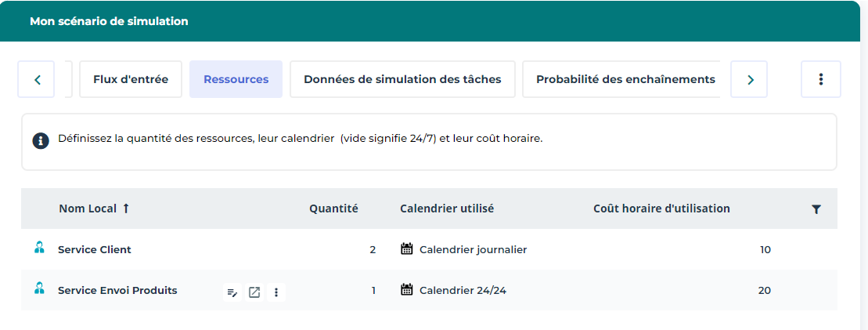Click the Coût horaire d'utilisation column header
The height and width of the screenshot is (330, 868).
(x=661, y=209)
